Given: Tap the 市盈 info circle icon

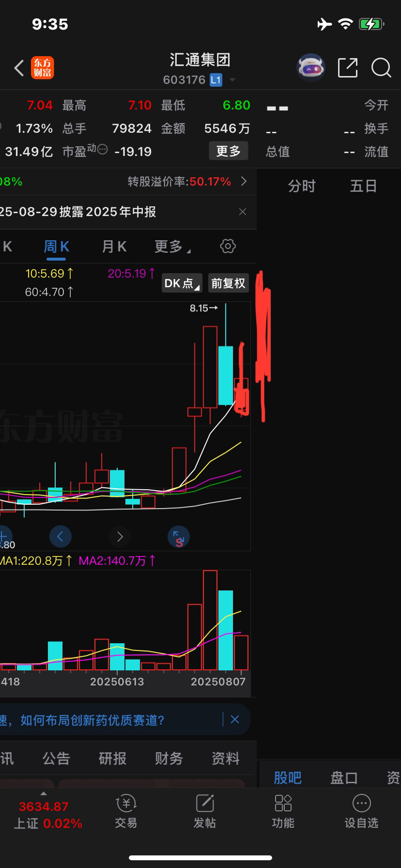Looking at the screenshot, I should coord(102,149).
